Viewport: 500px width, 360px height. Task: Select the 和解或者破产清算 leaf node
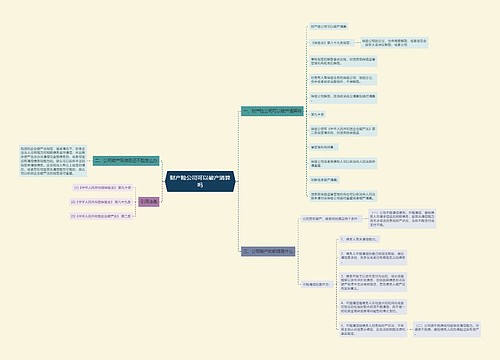324,180
